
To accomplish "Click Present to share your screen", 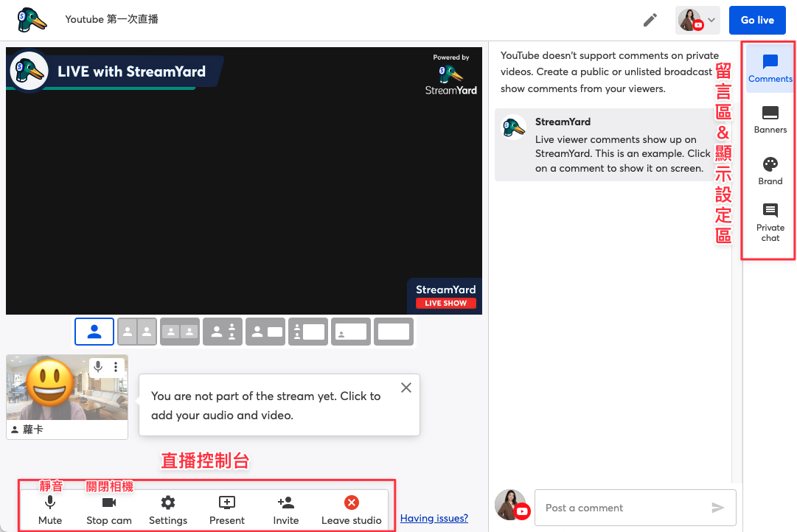I will pos(226,510).
